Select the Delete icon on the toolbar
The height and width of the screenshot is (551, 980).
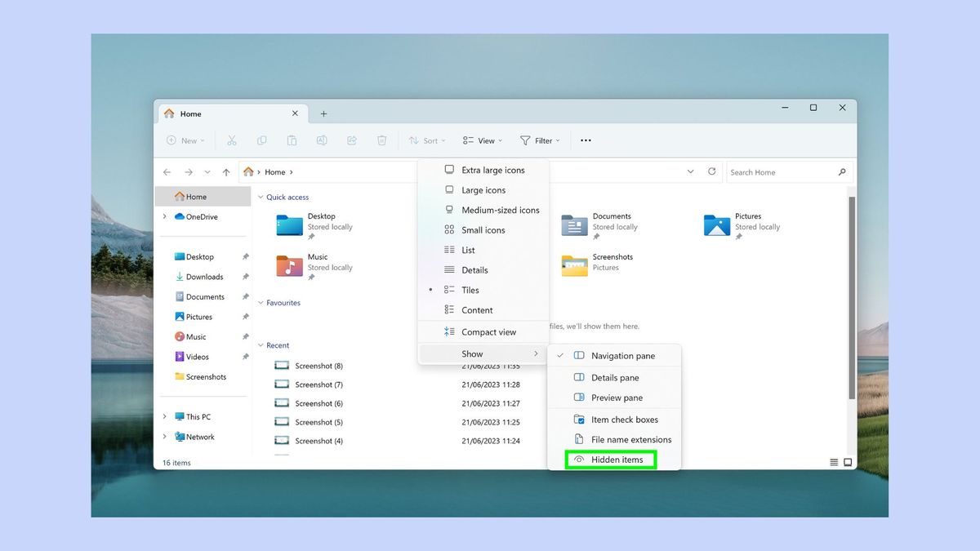coord(381,140)
